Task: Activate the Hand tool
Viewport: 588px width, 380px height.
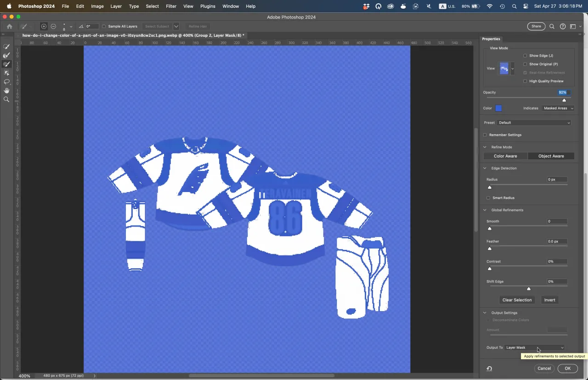Action: tap(6, 91)
